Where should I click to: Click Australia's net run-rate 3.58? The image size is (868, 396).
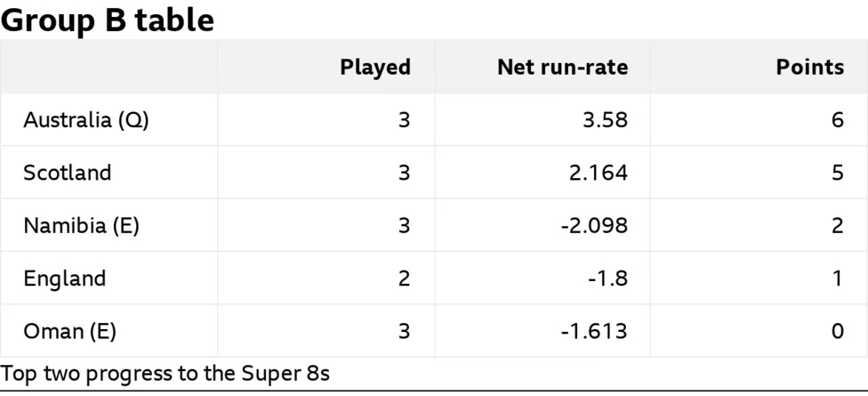pyautogui.click(x=606, y=120)
